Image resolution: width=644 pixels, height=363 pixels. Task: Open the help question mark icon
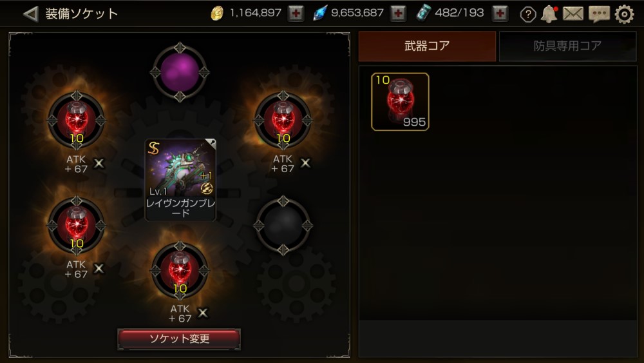[x=528, y=15]
